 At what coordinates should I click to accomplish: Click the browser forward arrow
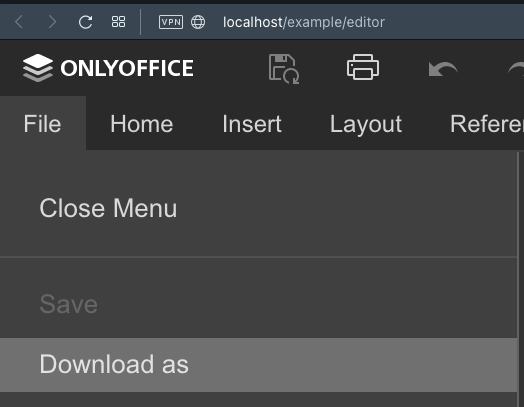(x=52, y=22)
